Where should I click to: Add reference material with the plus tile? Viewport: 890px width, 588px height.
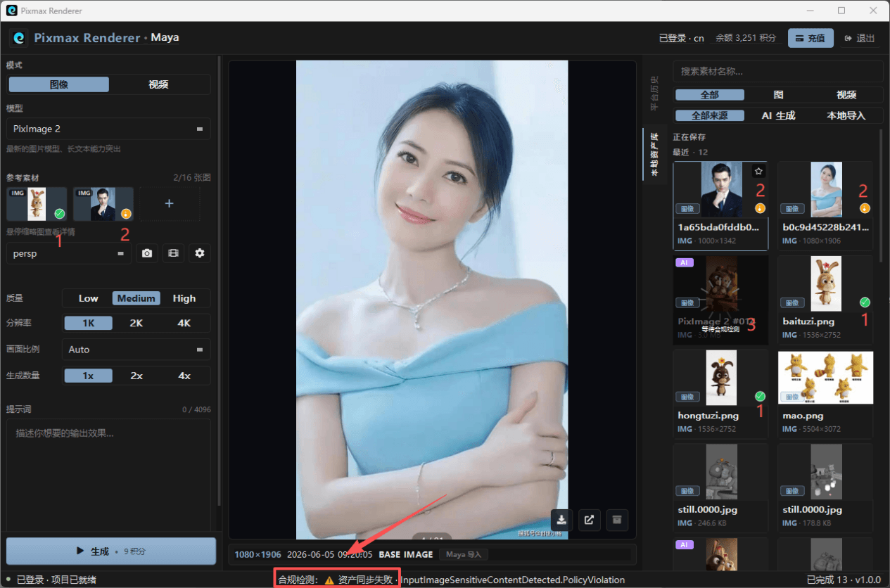[170, 203]
